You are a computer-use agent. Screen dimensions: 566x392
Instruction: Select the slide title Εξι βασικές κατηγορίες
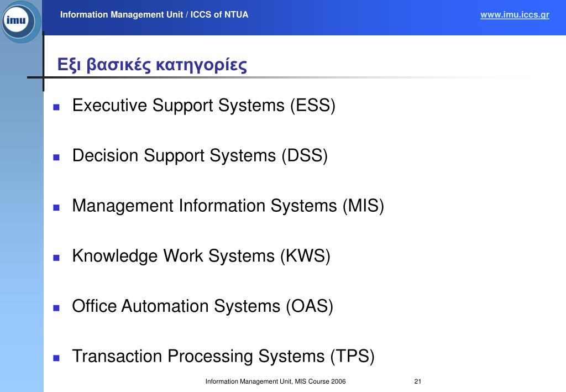(152, 65)
